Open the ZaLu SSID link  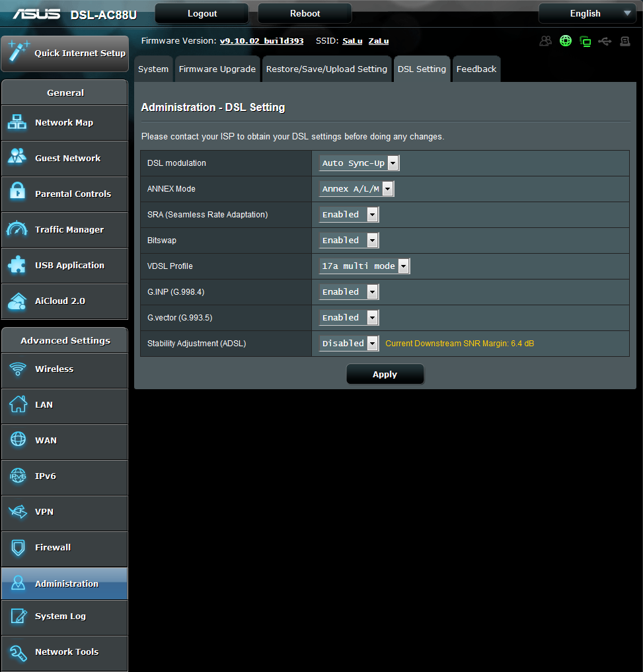[x=379, y=41]
